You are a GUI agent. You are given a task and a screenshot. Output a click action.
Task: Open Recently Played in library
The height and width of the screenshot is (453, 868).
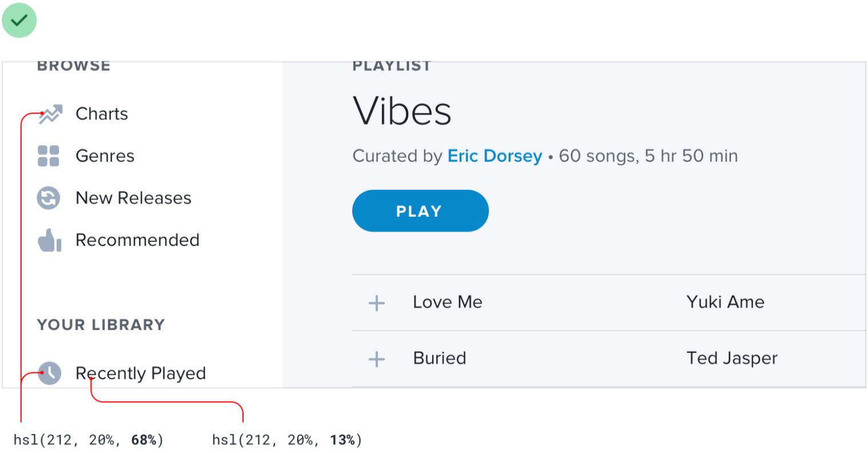point(141,373)
